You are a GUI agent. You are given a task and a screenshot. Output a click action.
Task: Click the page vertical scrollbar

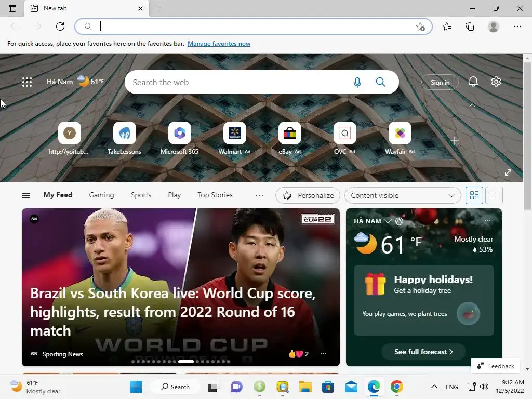(x=527, y=136)
